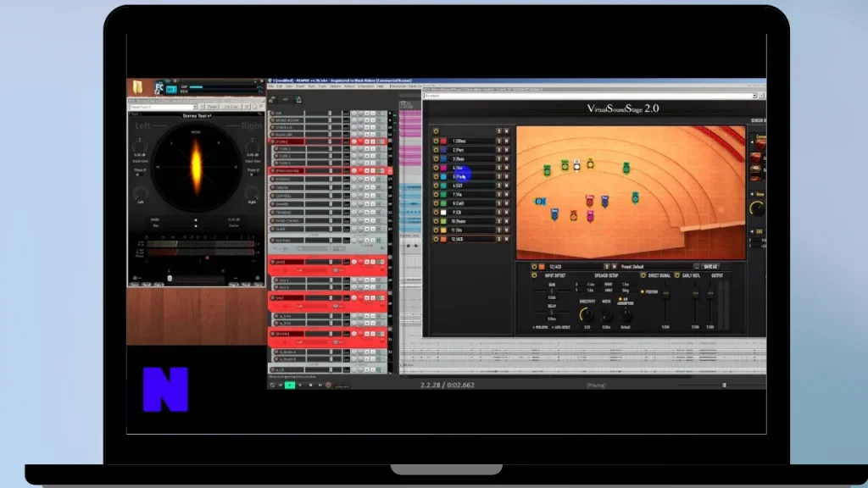Solo the 2 Perc channel in VirtualSoundStage

[498, 150]
